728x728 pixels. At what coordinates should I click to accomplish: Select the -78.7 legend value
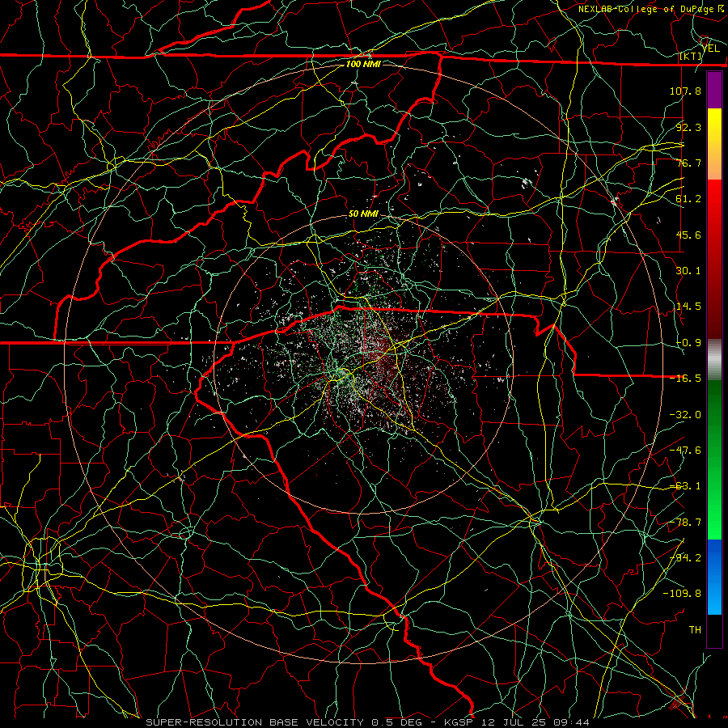tap(685, 523)
